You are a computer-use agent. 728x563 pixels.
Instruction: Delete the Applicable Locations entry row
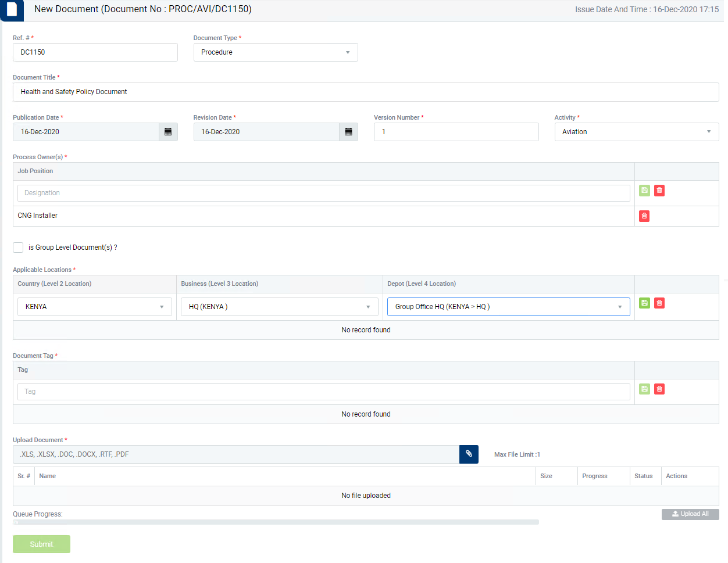pos(659,303)
